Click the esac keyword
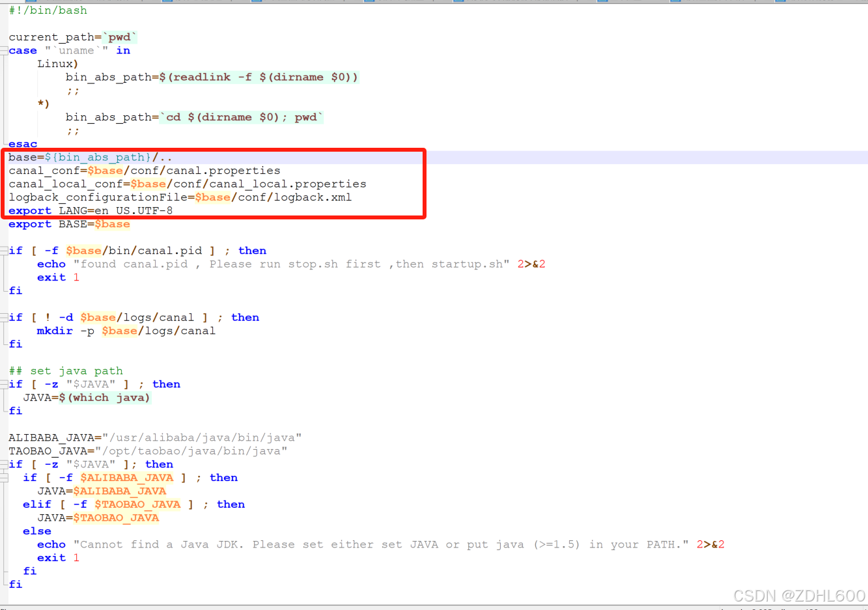The image size is (868, 610). [x=21, y=143]
